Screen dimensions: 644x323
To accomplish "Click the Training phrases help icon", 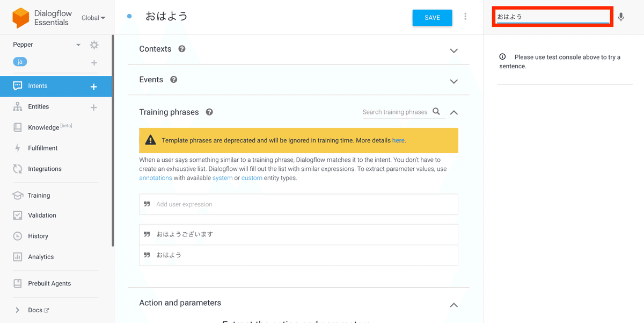I will [209, 112].
